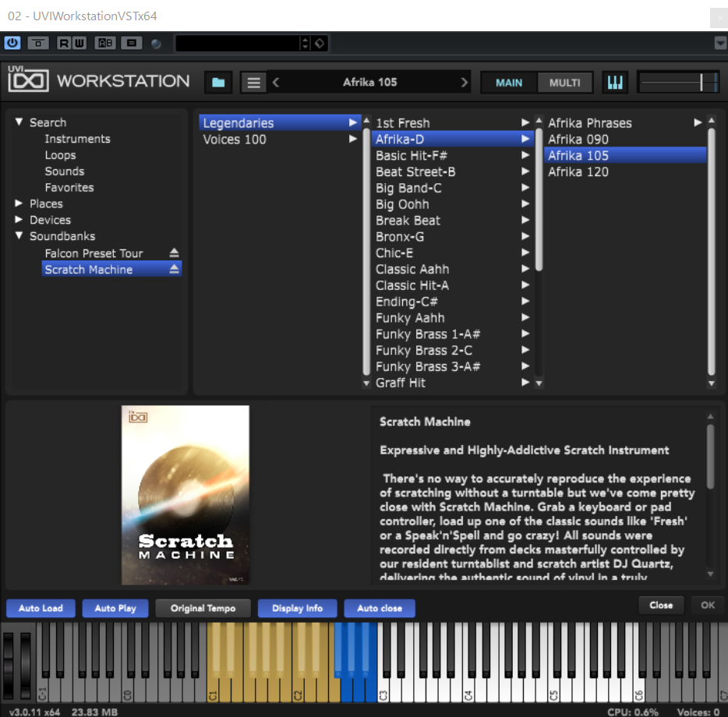Collapse the Search tree section
The height and width of the screenshot is (717, 728).
coord(19,122)
